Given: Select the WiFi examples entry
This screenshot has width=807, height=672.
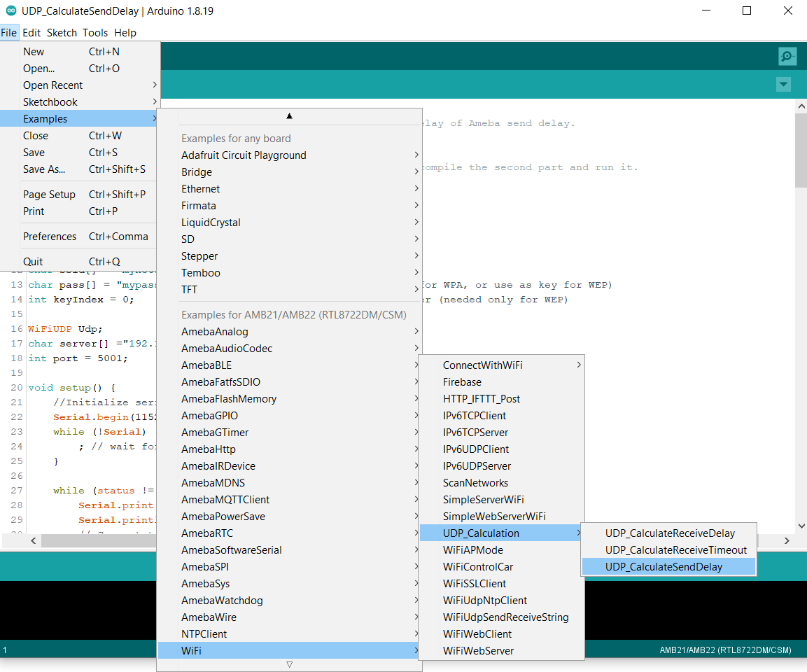Looking at the screenshot, I should (289, 651).
